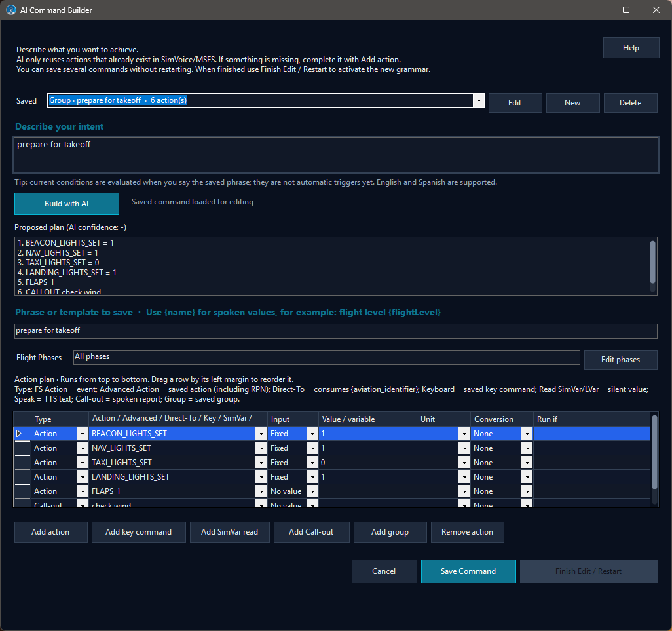672x631 pixels.
Task: Delete the saved command
Action: pos(631,103)
